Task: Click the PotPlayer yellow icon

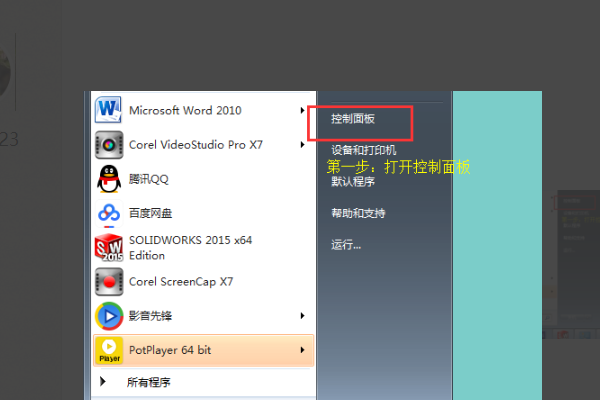Action: coord(109,350)
